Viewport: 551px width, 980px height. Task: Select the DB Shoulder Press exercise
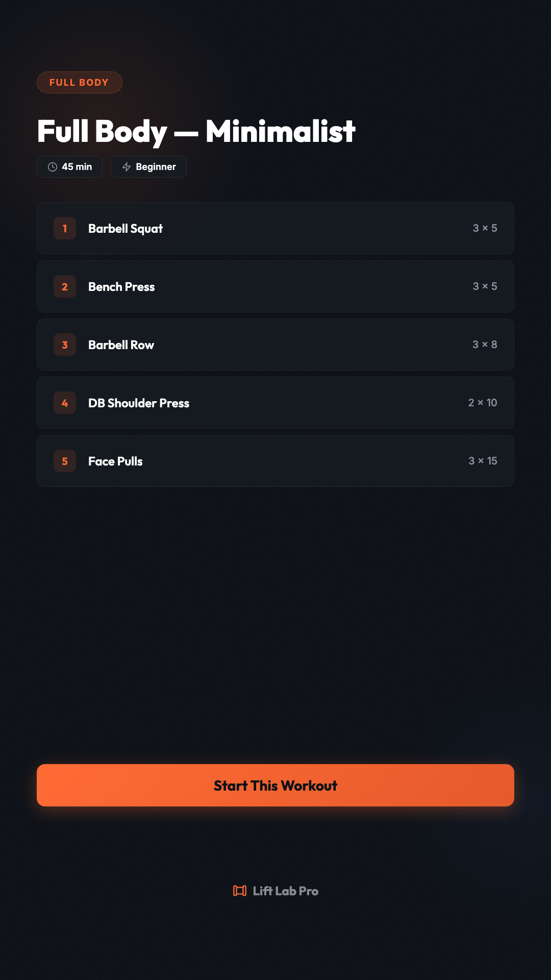[275, 403]
